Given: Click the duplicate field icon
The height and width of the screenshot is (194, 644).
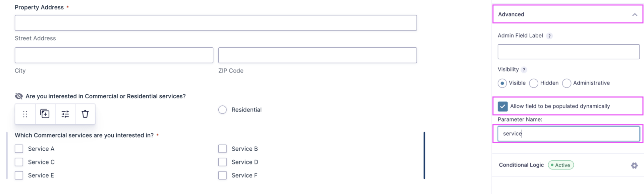Looking at the screenshot, I should (45, 114).
